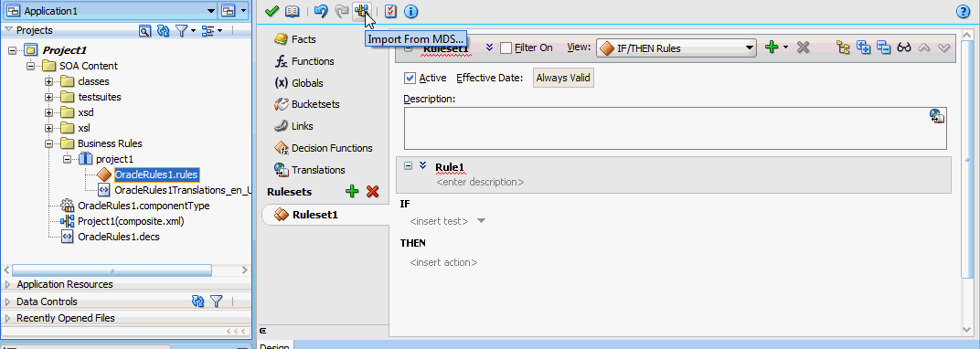This screenshot has width=980, height=349.
Task: Click the translation globe icon in Description box
Action: [937, 117]
